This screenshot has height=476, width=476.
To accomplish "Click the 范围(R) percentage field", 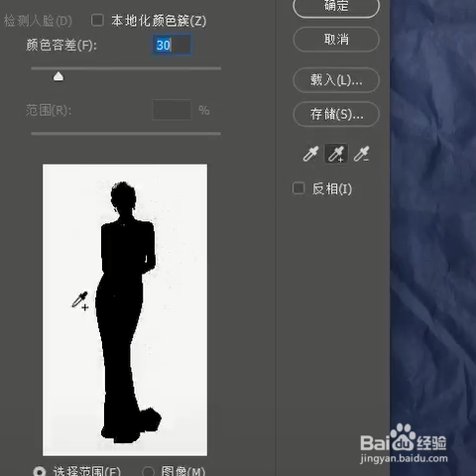I will point(172,110).
